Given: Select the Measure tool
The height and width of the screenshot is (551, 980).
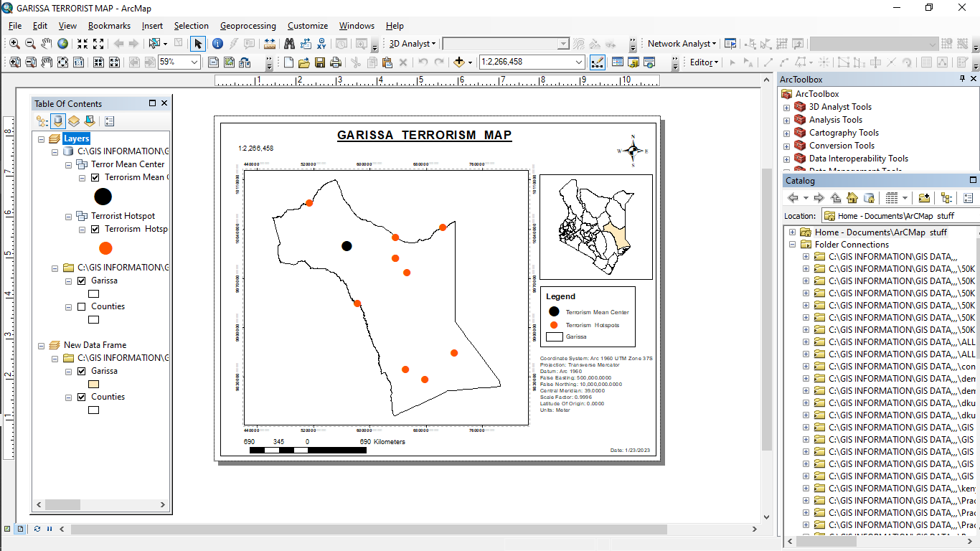Looking at the screenshot, I should pos(269,42).
